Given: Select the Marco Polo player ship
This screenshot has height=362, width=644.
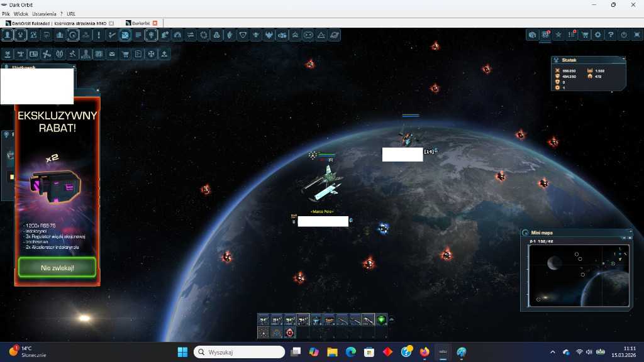Looking at the screenshot, I should [325, 184].
